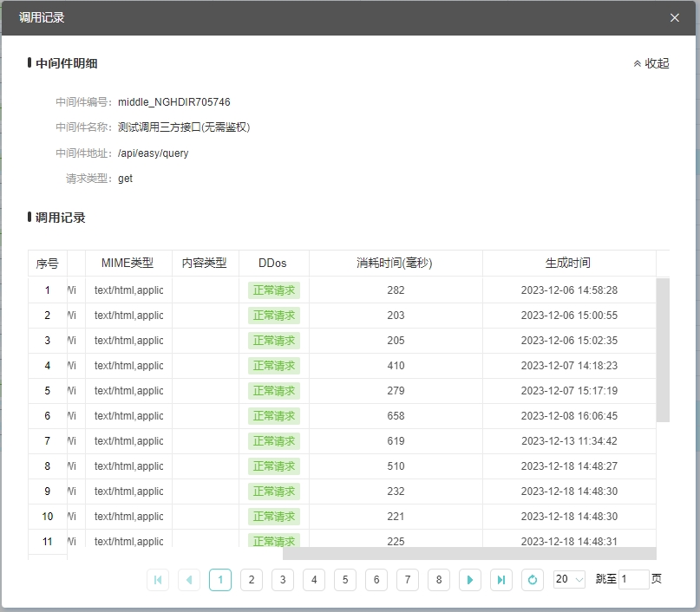
Task: Click timestamp 2023-12-18 14:48:27
Action: 569,466
